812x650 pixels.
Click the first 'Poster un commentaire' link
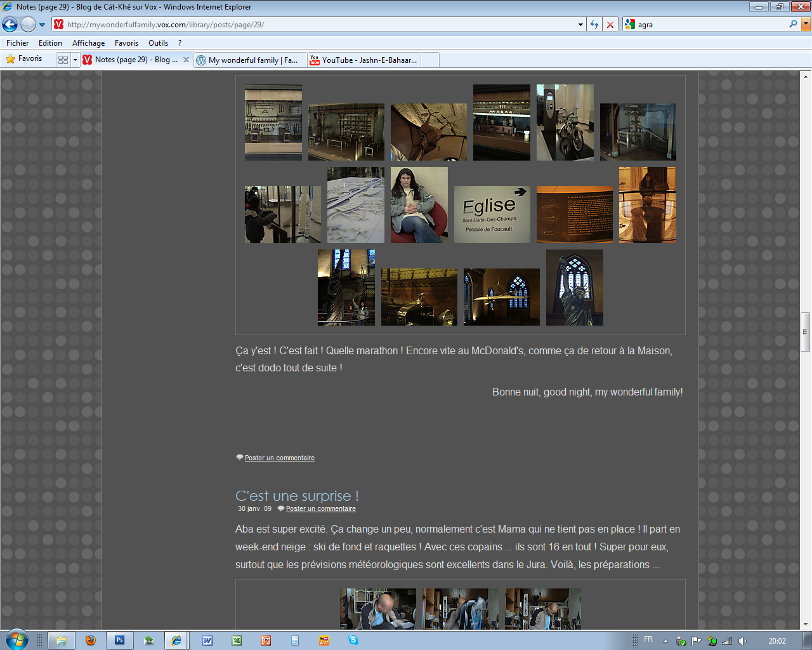(x=279, y=458)
